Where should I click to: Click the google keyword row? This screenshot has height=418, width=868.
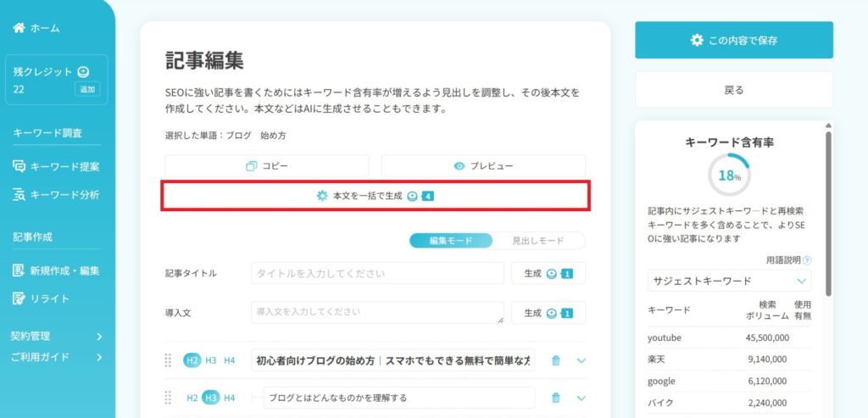729,382
